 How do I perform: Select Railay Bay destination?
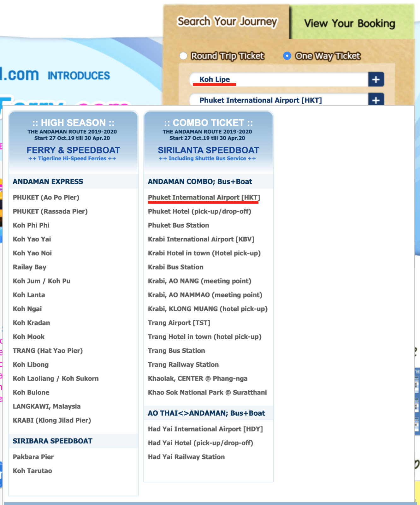tap(29, 267)
